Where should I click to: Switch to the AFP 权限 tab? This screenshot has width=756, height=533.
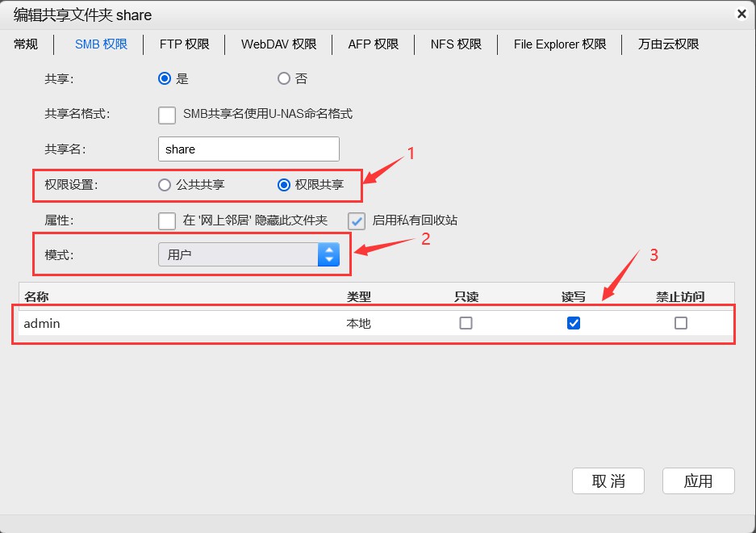(374, 44)
